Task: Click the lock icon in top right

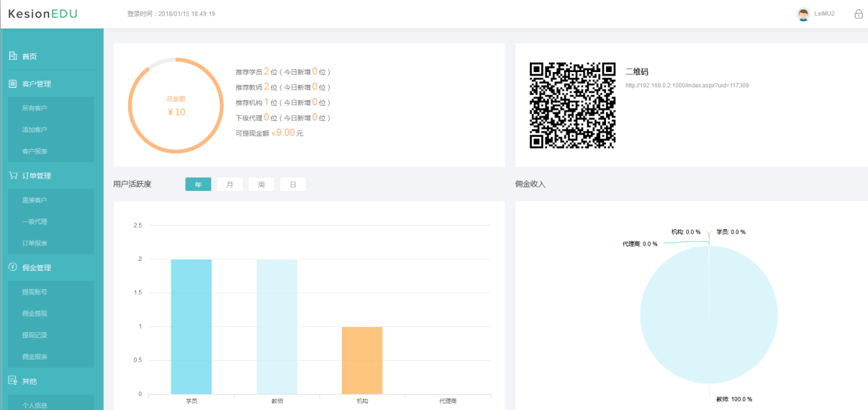Action: point(858,14)
